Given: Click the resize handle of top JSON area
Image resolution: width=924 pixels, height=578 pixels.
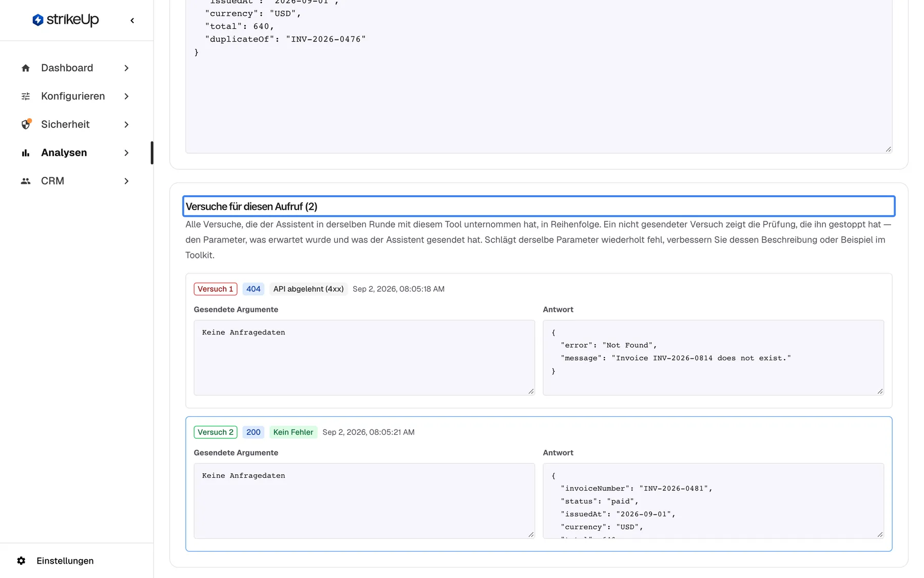Looking at the screenshot, I should point(888,149).
